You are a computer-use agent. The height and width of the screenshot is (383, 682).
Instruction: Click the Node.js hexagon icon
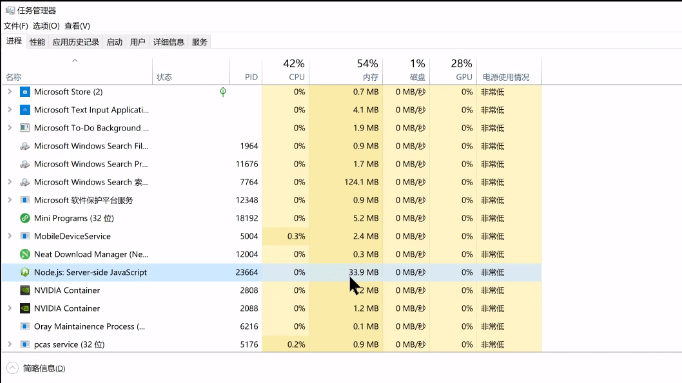[25, 272]
